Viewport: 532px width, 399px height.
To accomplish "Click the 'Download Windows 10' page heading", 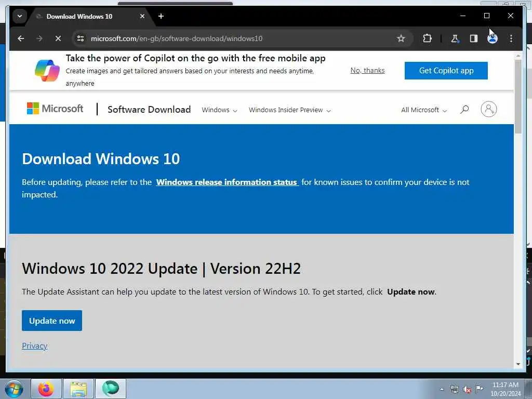I will point(101,159).
